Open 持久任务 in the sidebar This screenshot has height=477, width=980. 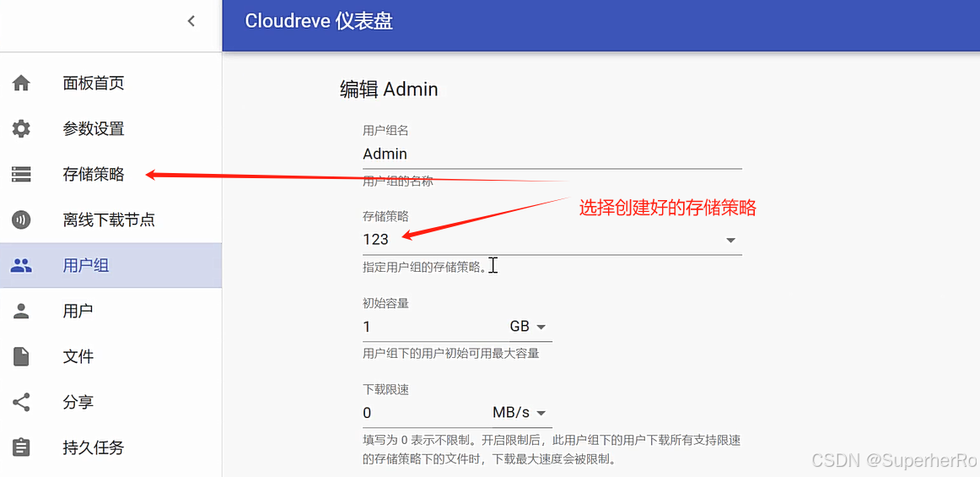click(110, 447)
